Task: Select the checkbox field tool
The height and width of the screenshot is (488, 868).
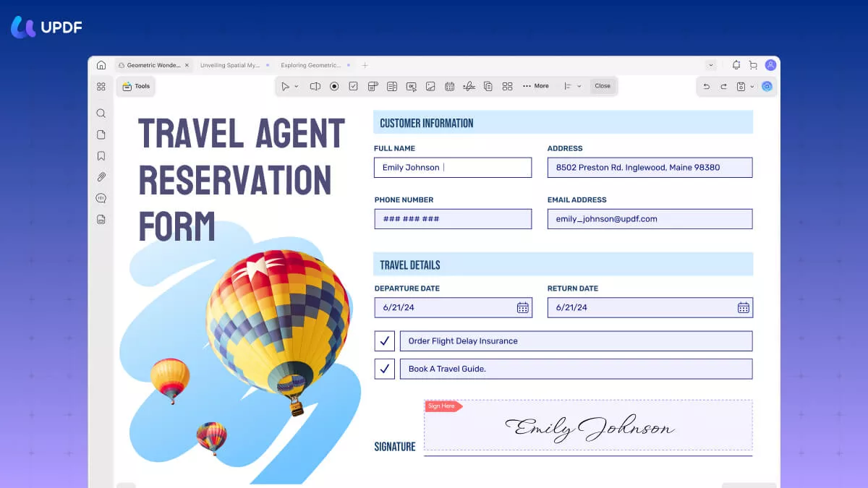Action: 353,86
